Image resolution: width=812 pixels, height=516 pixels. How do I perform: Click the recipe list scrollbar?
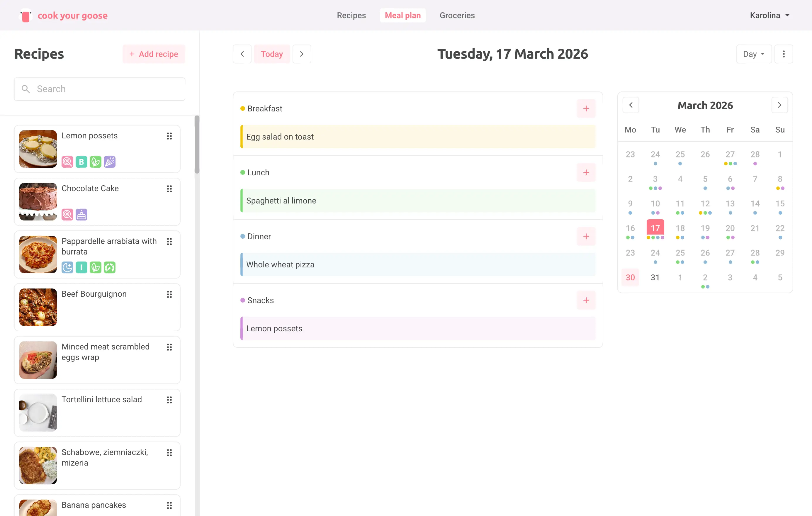[x=197, y=144]
